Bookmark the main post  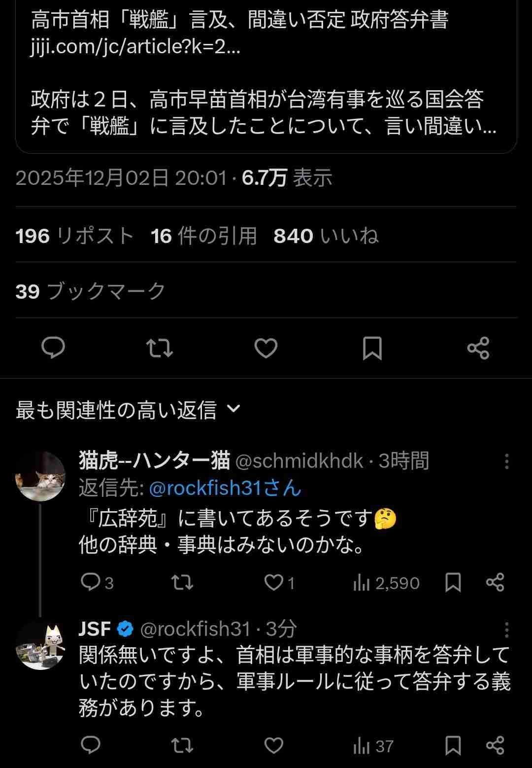point(372,348)
